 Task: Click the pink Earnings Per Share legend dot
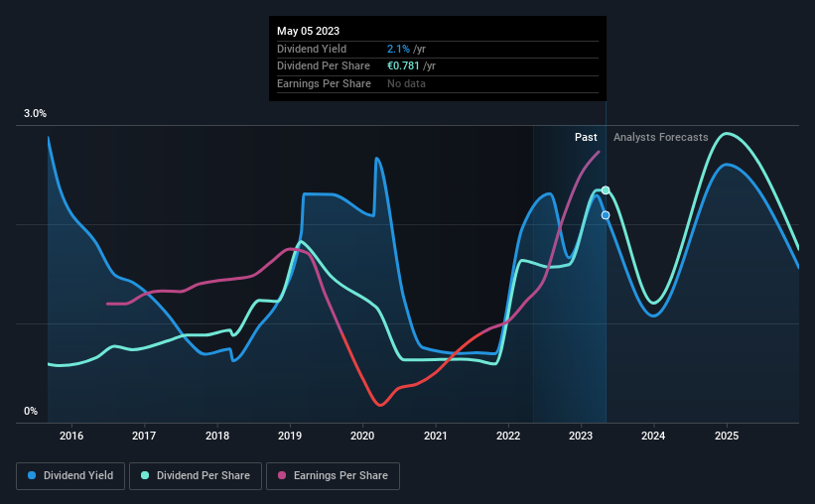[282, 475]
